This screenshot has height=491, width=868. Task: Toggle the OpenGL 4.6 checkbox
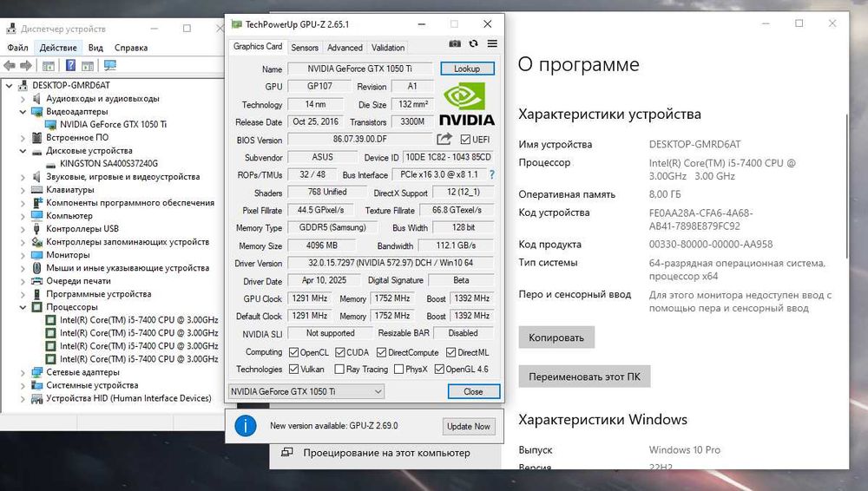point(439,369)
